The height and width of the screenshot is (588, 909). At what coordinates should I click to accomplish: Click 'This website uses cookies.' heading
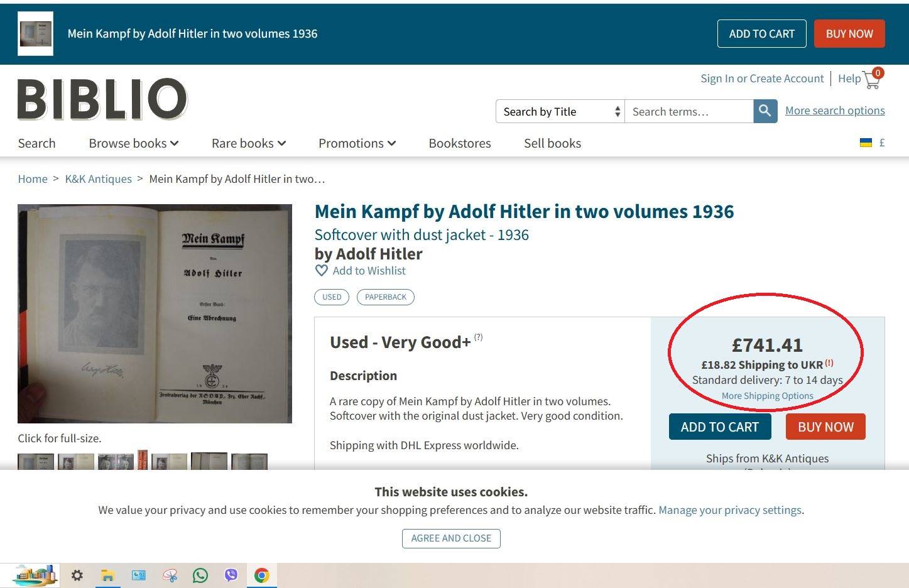451,492
